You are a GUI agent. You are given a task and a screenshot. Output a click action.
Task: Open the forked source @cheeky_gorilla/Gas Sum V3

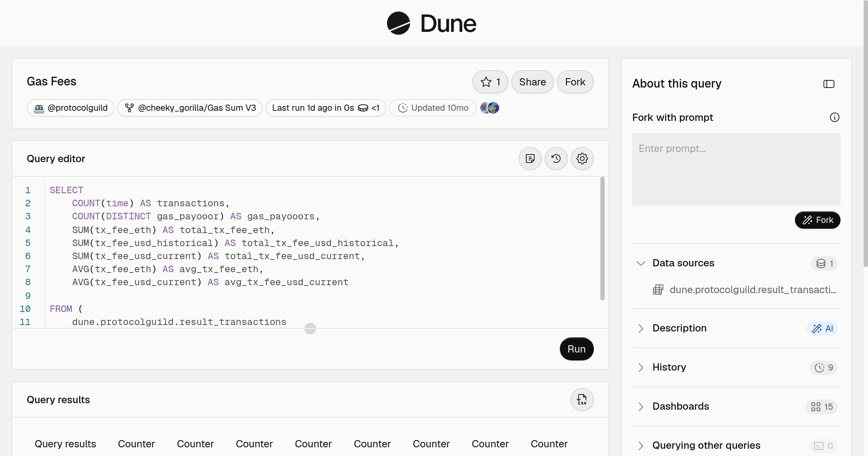point(190,108)
